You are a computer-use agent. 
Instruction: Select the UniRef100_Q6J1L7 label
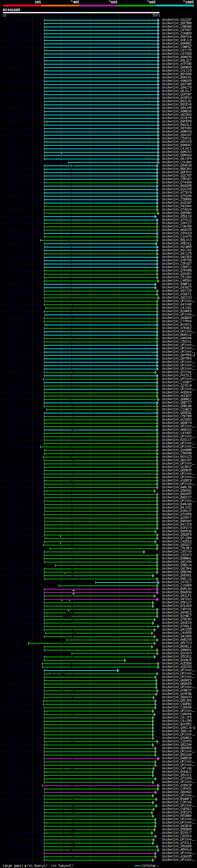pyautogui.click(x=177, y=91)
